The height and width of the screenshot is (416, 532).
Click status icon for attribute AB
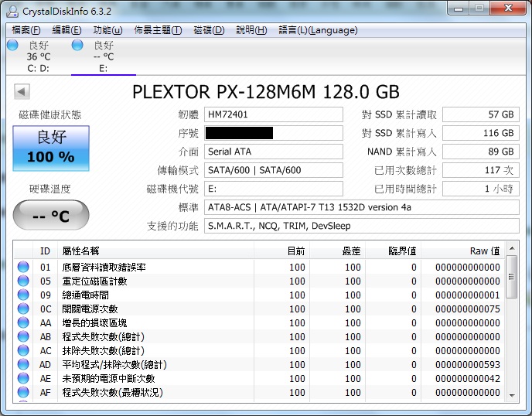(x=23, y=336)
